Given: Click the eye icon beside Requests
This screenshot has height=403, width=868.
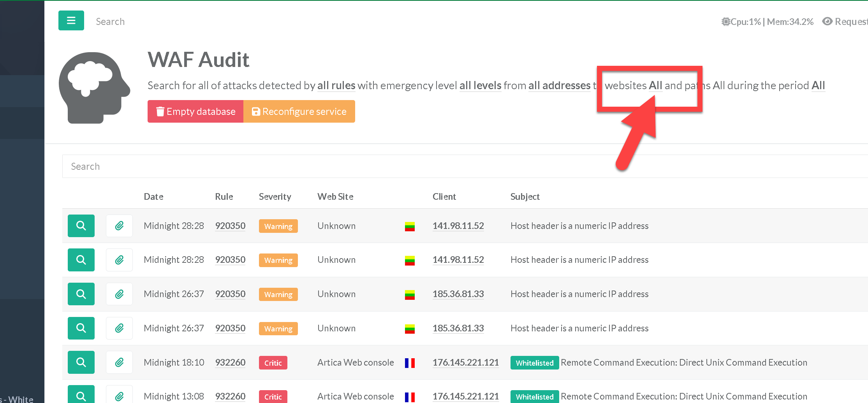Looking at the screenshot, I should tap(827, 21).
